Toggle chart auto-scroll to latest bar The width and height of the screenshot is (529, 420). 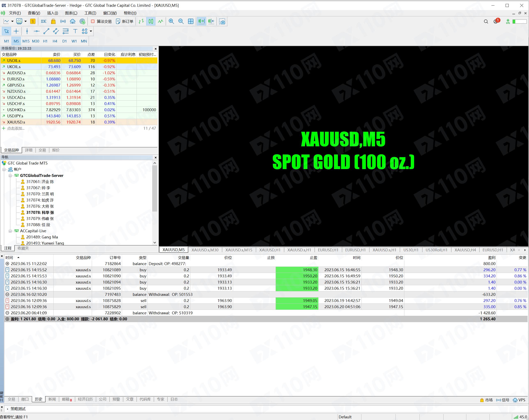click(201, 21)
